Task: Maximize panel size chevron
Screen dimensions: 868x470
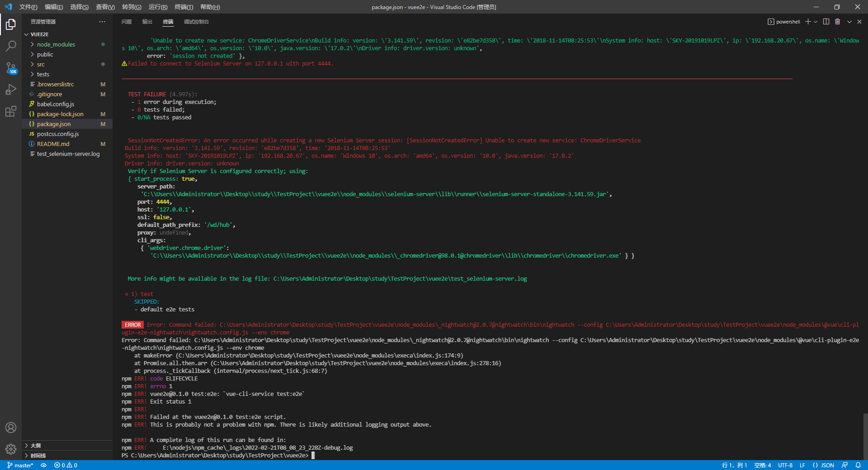Action: pyautogui.click(x=849, y=22)
